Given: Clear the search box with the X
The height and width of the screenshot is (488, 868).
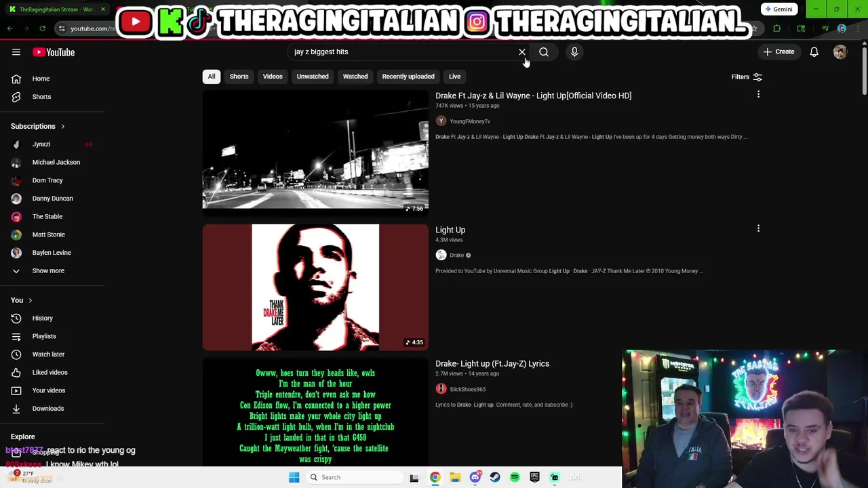Looking at the screenshot, I should pyautogui.click(x=522, y=52).
